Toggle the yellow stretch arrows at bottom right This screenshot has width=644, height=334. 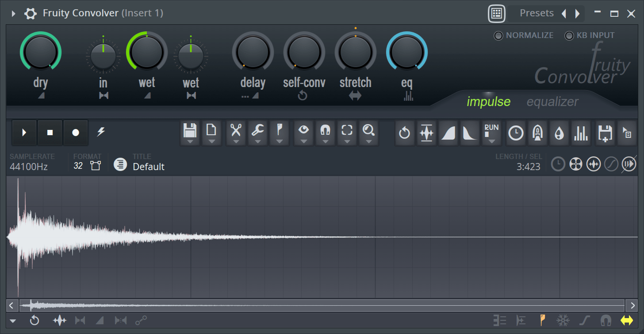coord(627,320)
